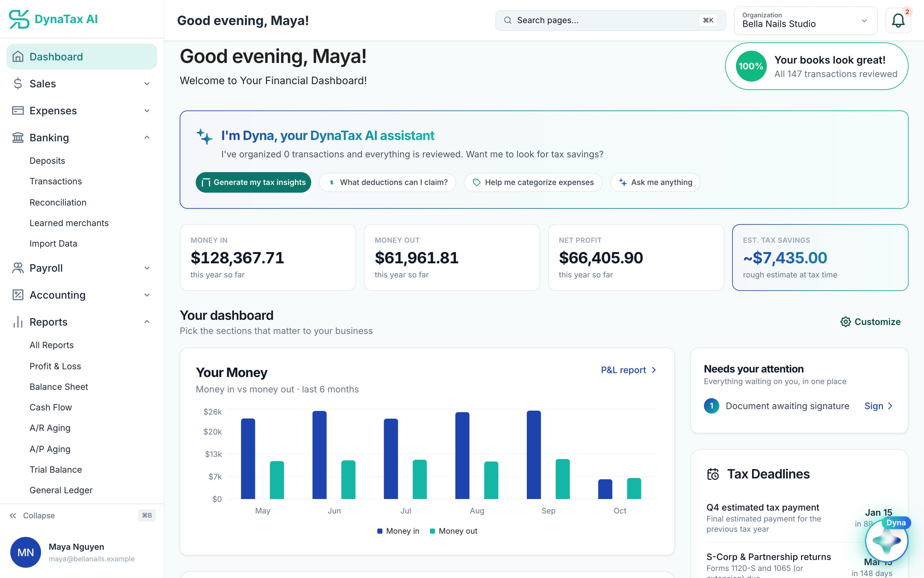Click What deductions can I claim?
Image resolution: width=924 pixels, height=578 pixels.
click(x=388, y=182)
